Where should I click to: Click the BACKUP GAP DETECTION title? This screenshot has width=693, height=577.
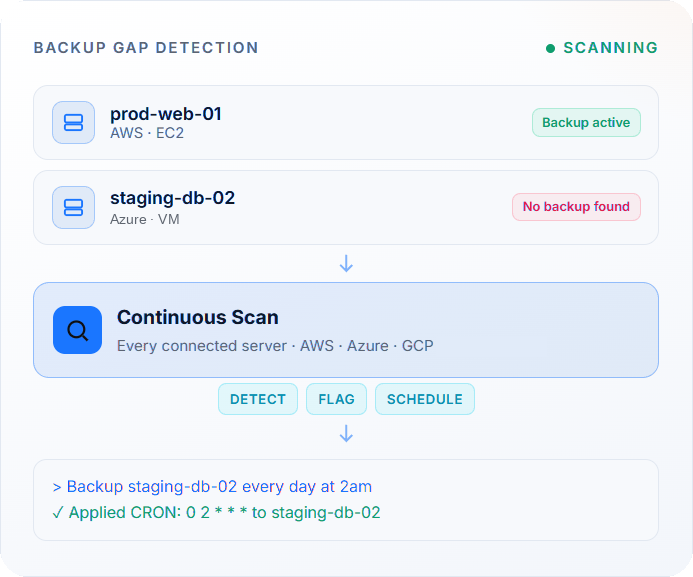pyautogui.click(x=146, y=48)
